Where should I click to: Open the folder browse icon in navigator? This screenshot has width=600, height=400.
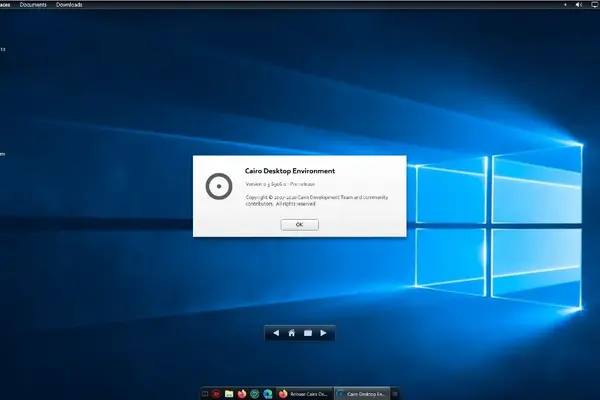[x=308, y=333]
